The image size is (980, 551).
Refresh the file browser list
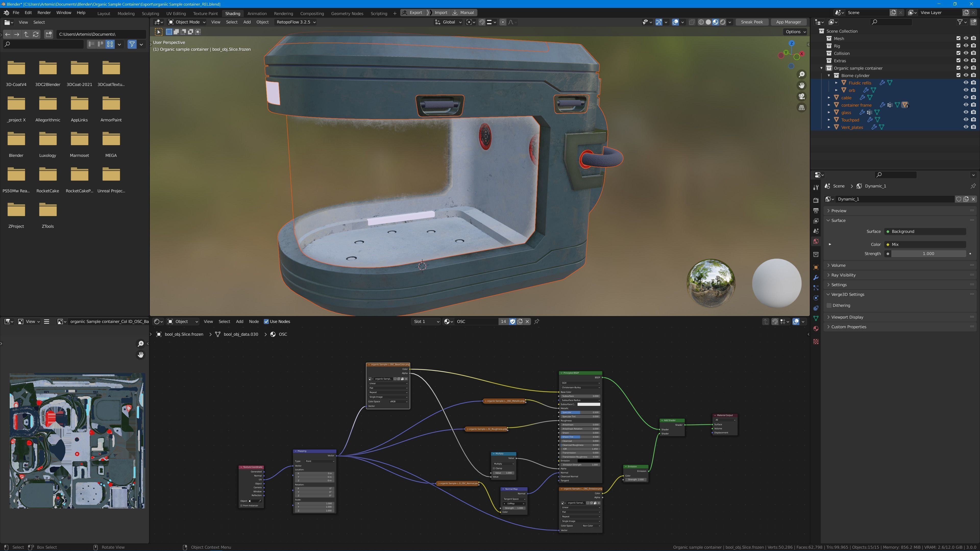(x=36, y=34)
